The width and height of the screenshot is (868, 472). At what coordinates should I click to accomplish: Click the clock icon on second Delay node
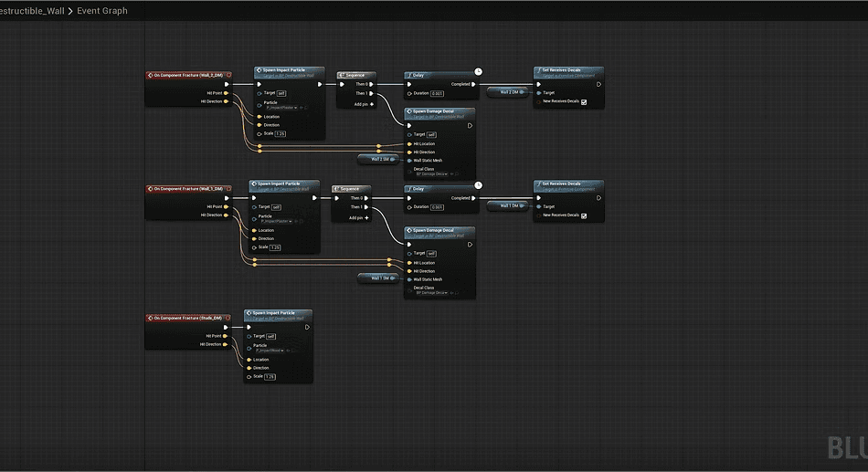point(478,185)
